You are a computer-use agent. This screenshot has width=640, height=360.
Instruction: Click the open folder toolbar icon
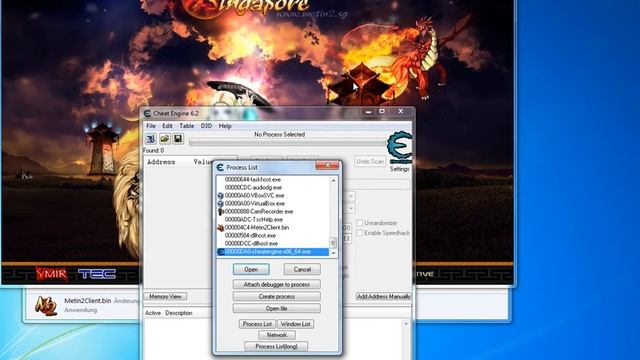pyautogui.click(x=164, y=139)
